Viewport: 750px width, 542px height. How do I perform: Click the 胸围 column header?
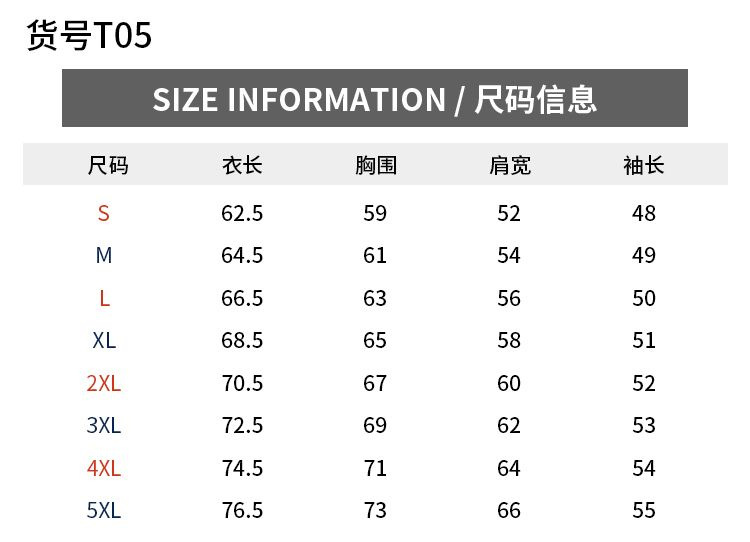376,165
